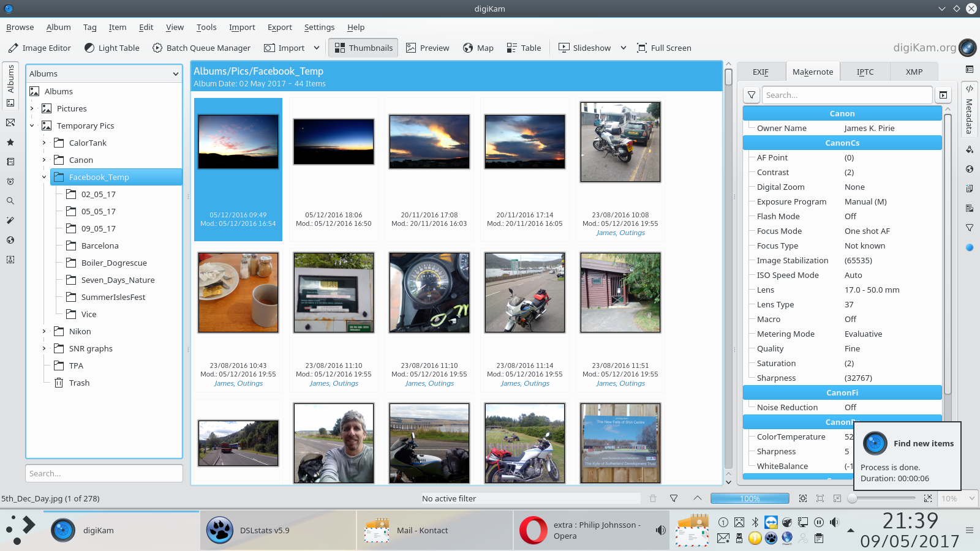Switch to the IPTC metadata tab
Screen dimensions: 980x551
coord(865,72)
